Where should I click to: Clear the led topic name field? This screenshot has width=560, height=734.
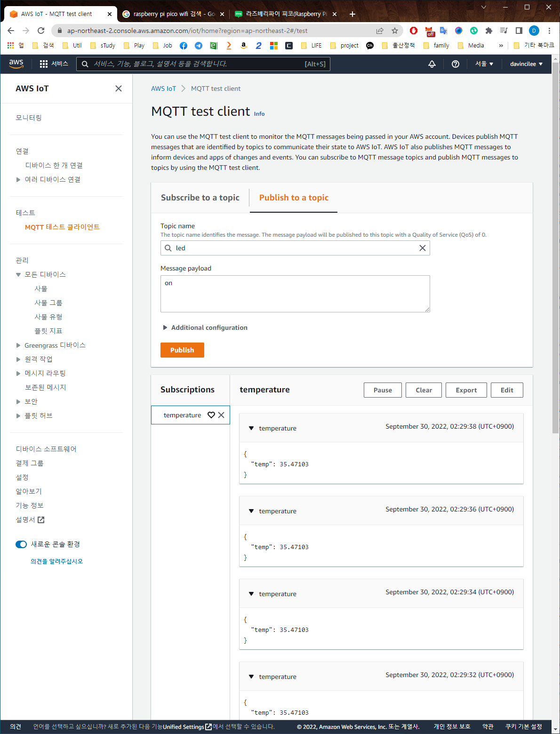coord(422,248)
